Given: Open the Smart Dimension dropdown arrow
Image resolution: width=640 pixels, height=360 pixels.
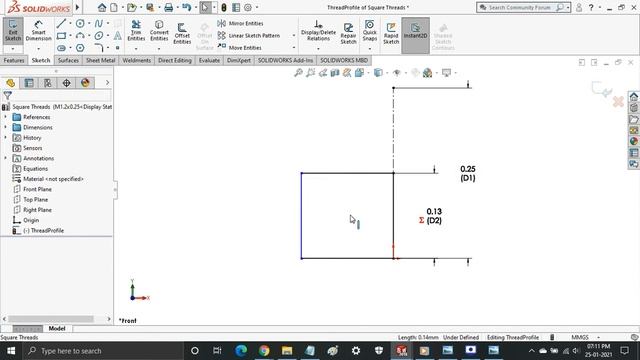Looking at the screenshot, I should point(38,49).
